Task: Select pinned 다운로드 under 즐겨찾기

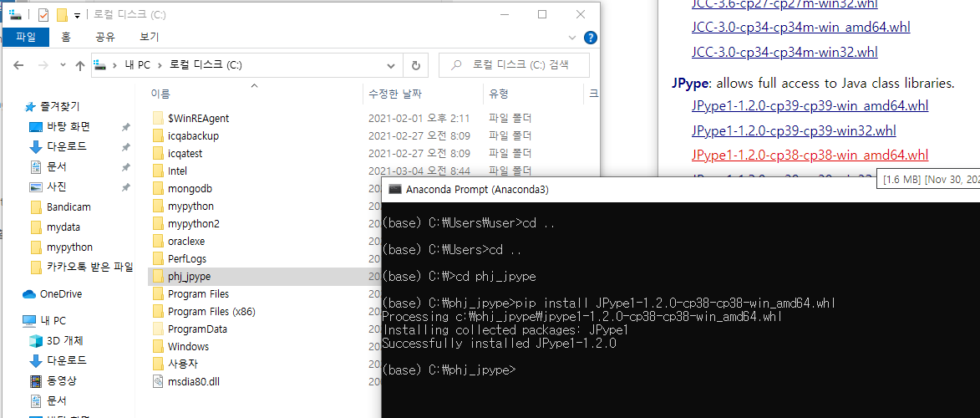Action: click(66, 146)
